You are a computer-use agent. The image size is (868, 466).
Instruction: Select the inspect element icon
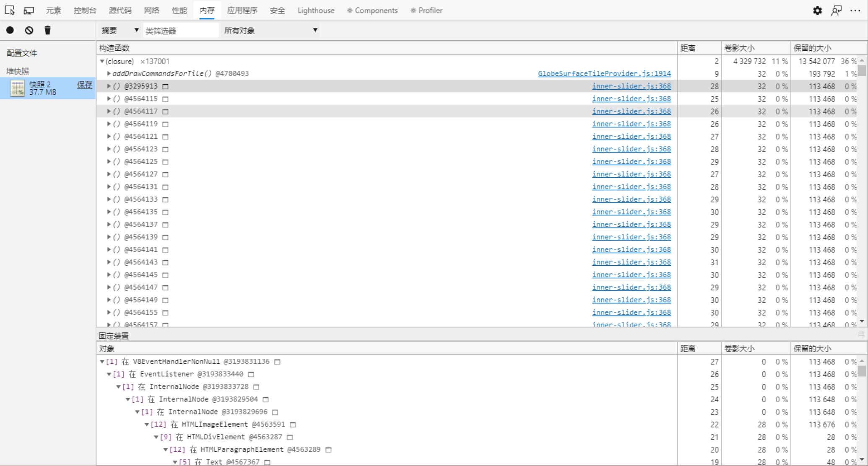click(9, 10)
